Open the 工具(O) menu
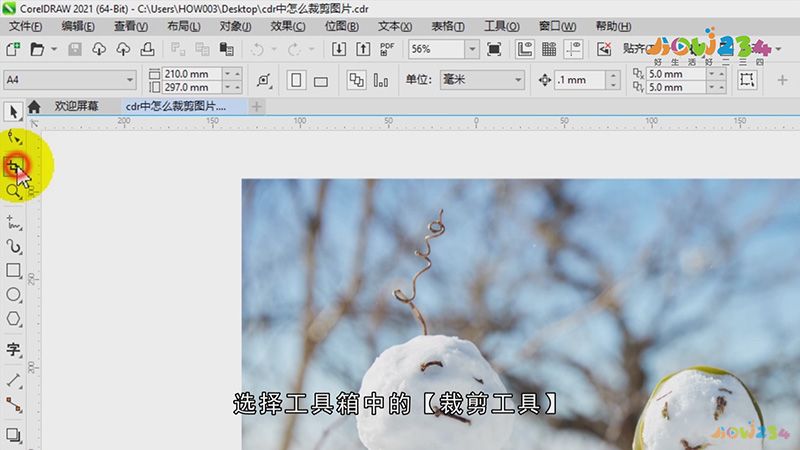800x450 pixels. (501, 26)
